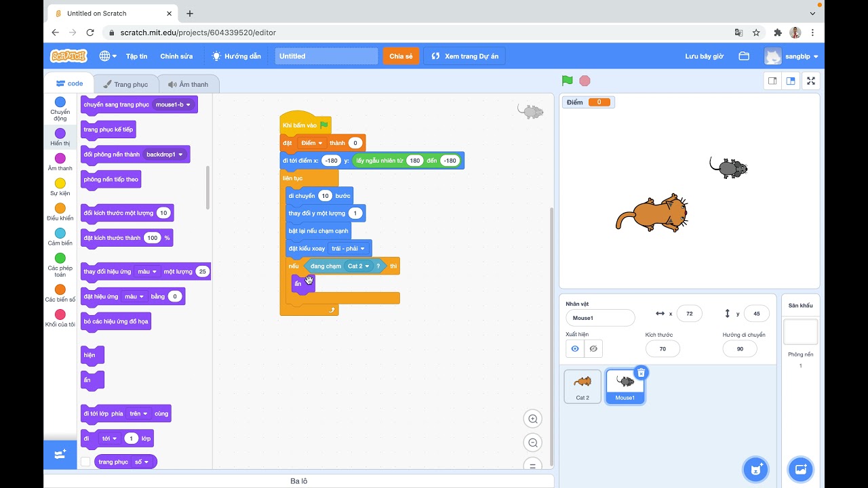
Task: Open the Hướng dẫn tutorials
Action: [x=236, y=56]
